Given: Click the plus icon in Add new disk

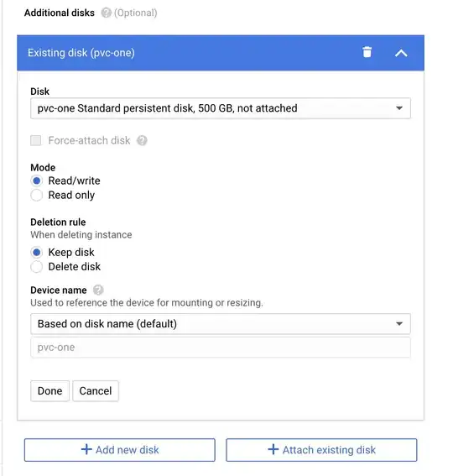Looking at the screenshot, I should (x=86, y=449).
